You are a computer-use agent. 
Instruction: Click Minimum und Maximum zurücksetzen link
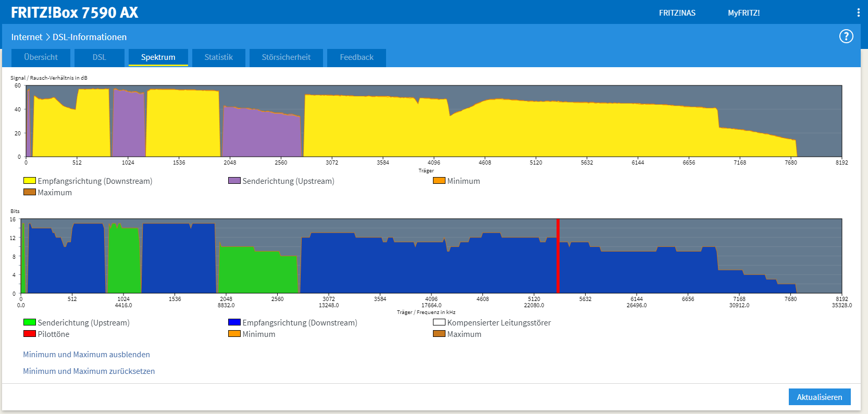(89, 371)
